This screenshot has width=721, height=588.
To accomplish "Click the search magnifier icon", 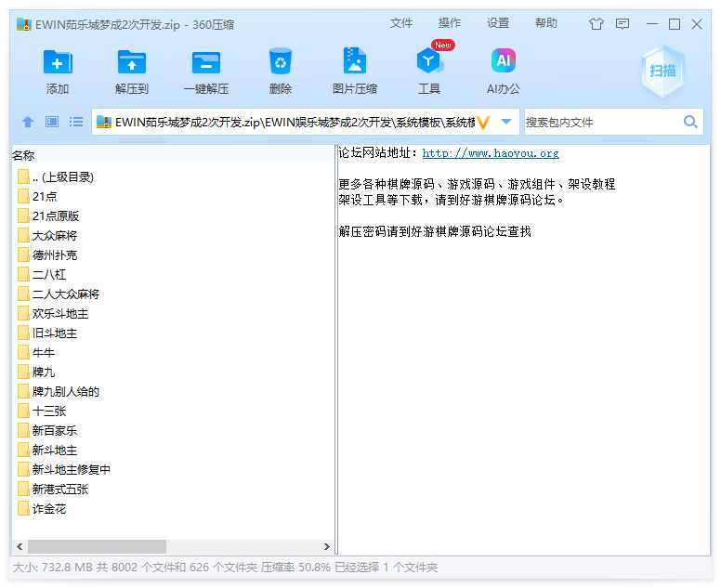I will coord(690,122).
